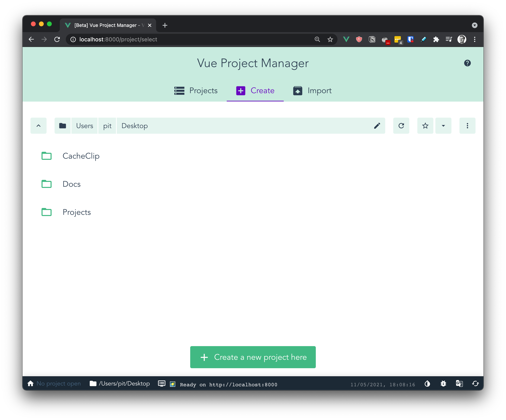The width and height of the screenshot is (506, 420).
Task: Open the logs console icon in status bar
Action: (162, 383)
